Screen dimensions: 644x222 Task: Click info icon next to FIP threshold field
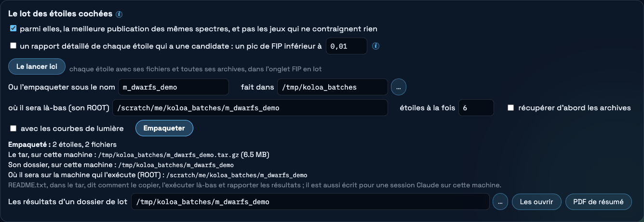376,46
